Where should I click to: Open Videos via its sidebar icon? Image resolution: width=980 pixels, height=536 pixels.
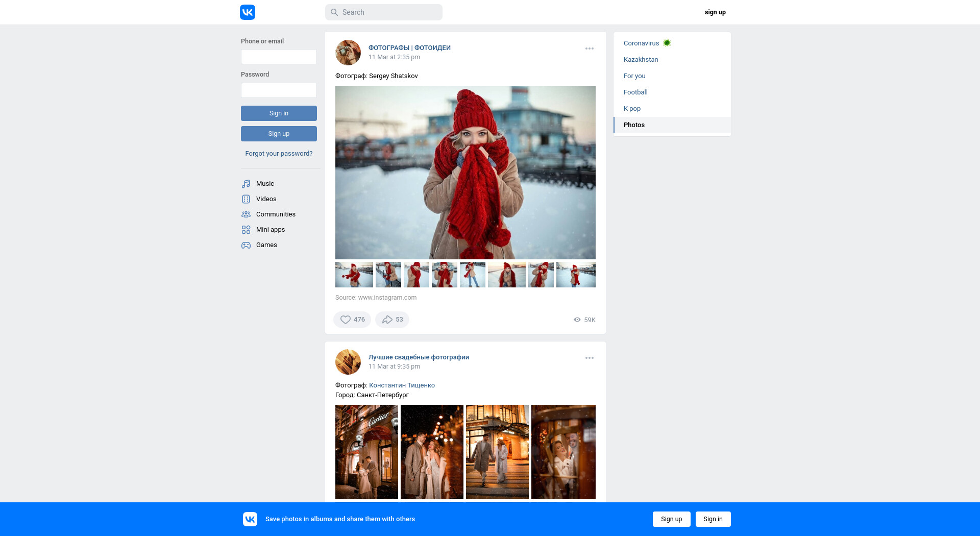246,199
